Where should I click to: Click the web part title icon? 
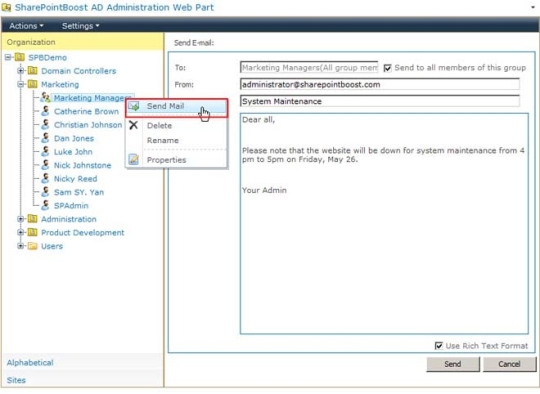coord(6,7)
